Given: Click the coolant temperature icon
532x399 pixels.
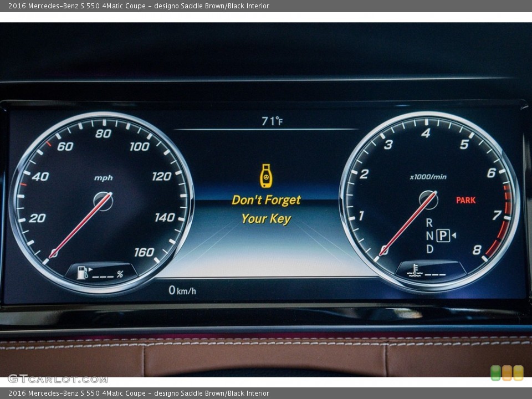Looking at the screenshot, I should (x=415, y=270).
